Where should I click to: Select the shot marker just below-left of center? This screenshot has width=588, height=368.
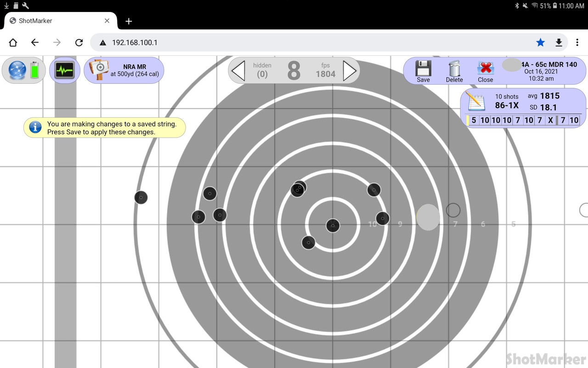pyautogui.click(x=308, y=242)
